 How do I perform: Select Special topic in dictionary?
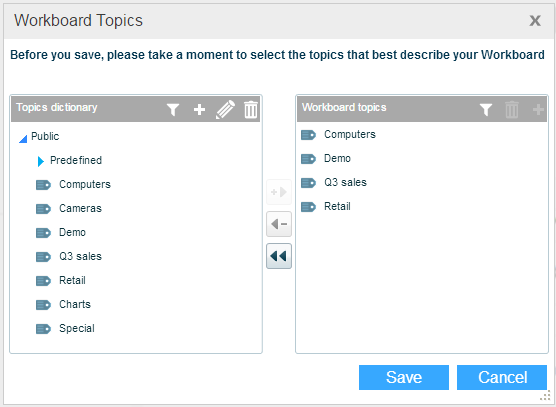point(77,329)
